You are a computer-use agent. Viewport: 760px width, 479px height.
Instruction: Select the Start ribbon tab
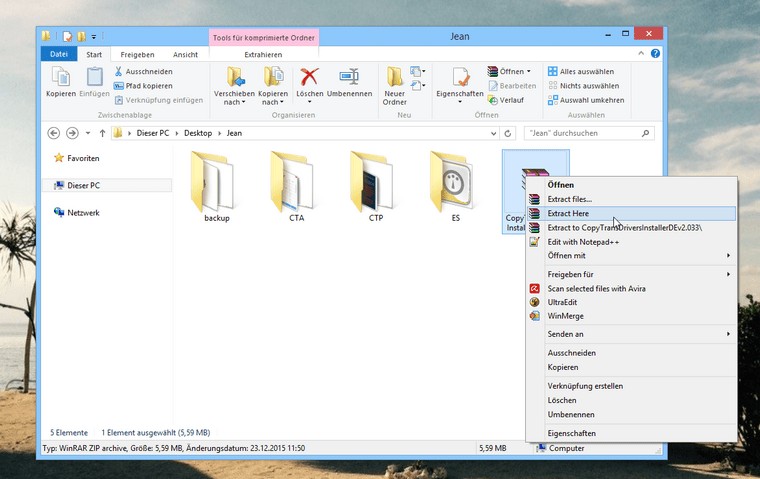(94, 54)
